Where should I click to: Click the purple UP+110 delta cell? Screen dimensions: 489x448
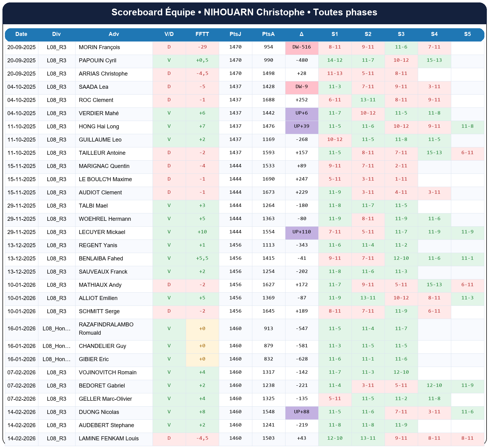(301, 232)
